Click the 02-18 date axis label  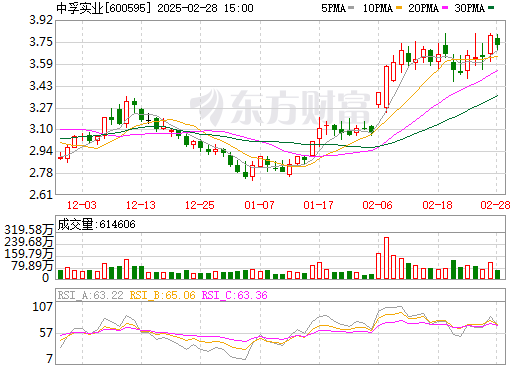437,205
